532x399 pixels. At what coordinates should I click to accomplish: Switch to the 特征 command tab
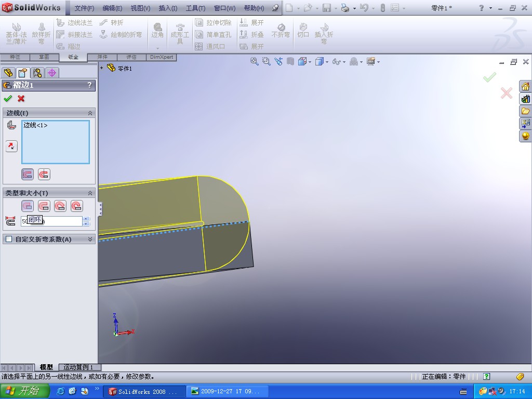tap(15, 57)
